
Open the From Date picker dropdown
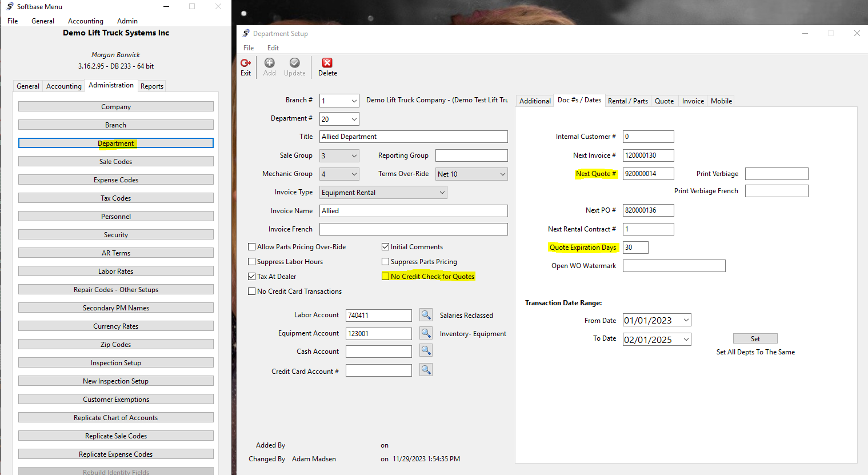pyautogui.click(x=686, y=320)
